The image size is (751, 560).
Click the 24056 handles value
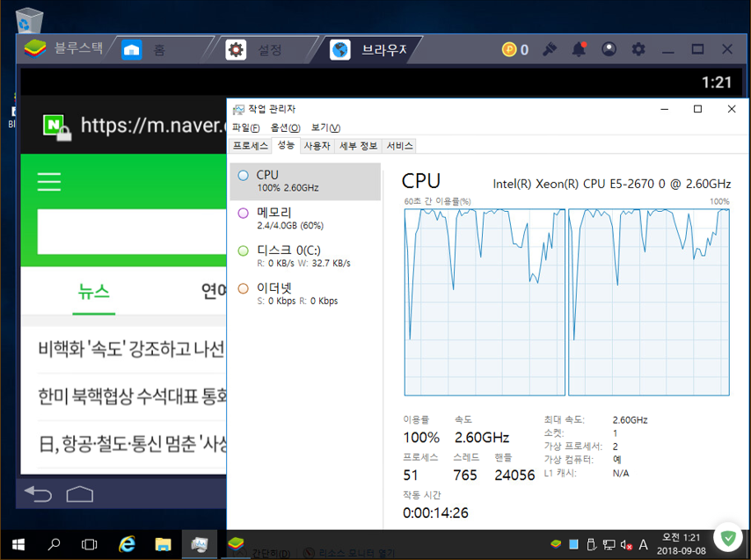514,476
